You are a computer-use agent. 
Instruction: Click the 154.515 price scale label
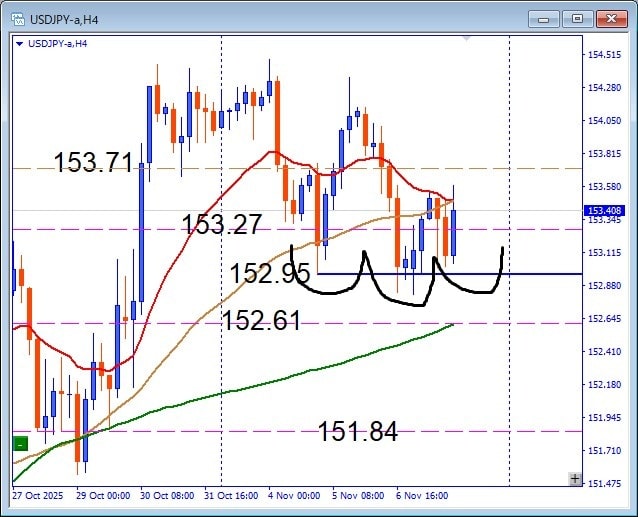point(602,55)
